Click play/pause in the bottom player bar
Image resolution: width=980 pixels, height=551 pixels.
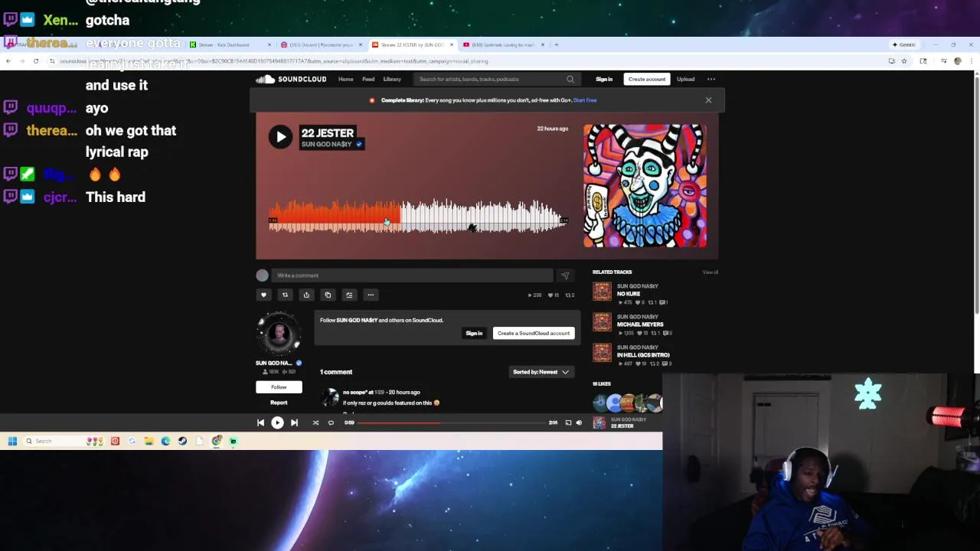[x=277, y=422]
